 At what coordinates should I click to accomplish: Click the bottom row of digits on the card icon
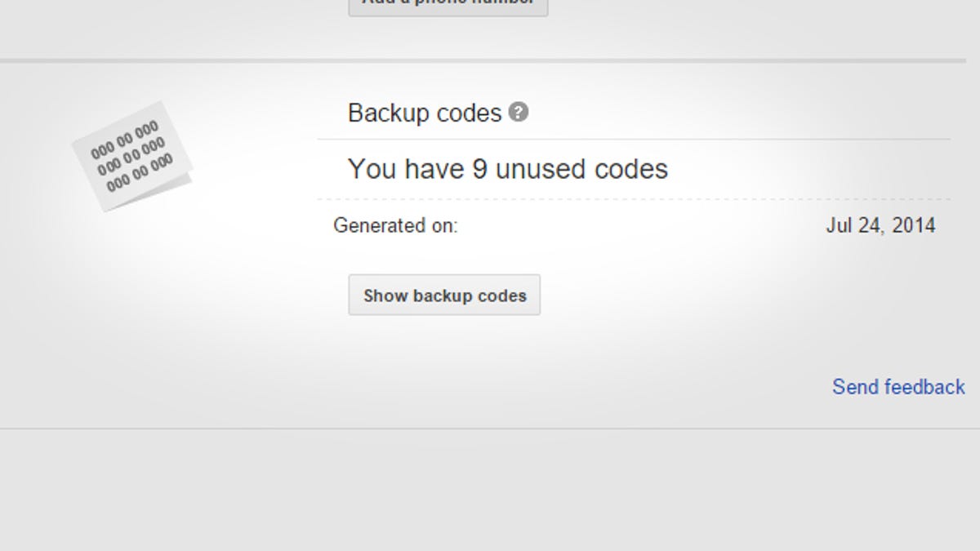click(140, 173)
